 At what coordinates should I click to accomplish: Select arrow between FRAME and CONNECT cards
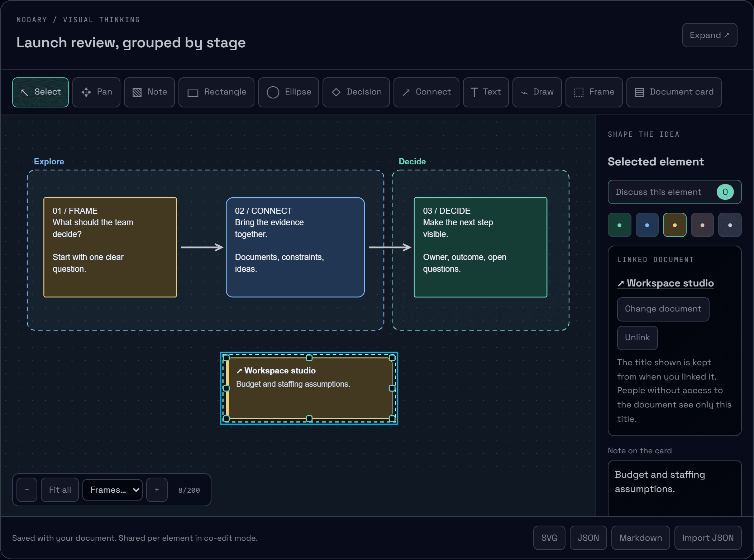[x=202, y=247]
